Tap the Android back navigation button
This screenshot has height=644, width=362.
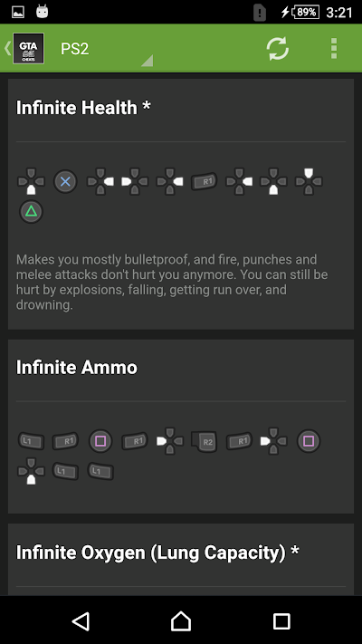coord(81,621)
